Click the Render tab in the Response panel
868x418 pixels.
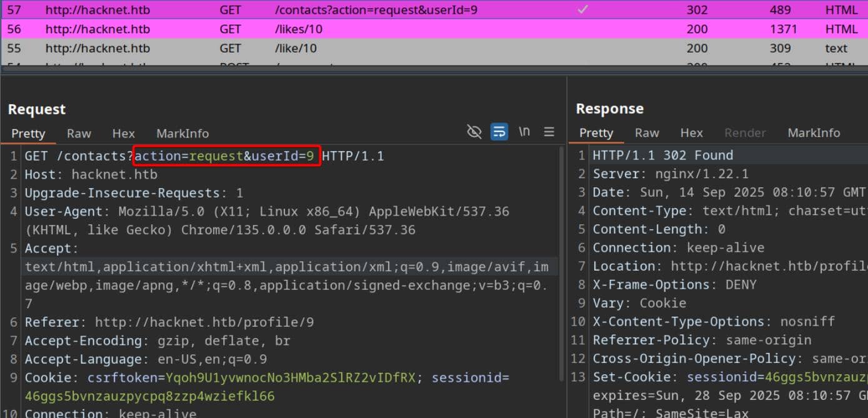[745, 132]
